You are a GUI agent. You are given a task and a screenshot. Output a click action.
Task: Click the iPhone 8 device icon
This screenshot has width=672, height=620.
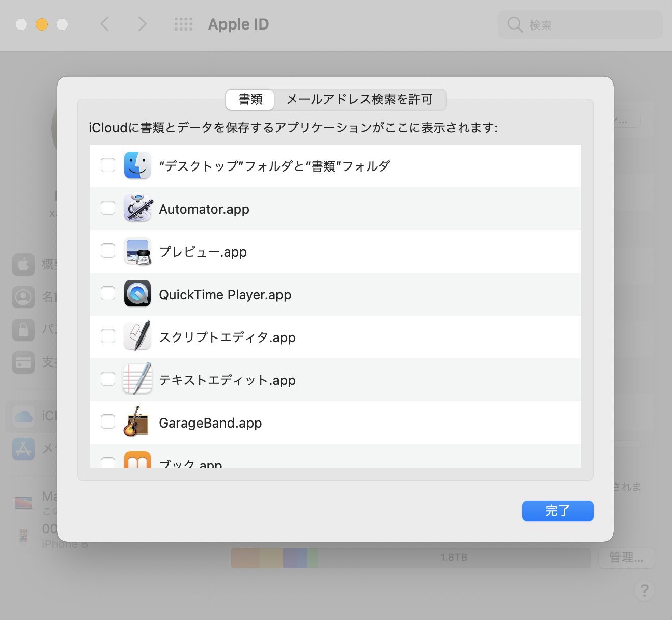pos(23,536)
